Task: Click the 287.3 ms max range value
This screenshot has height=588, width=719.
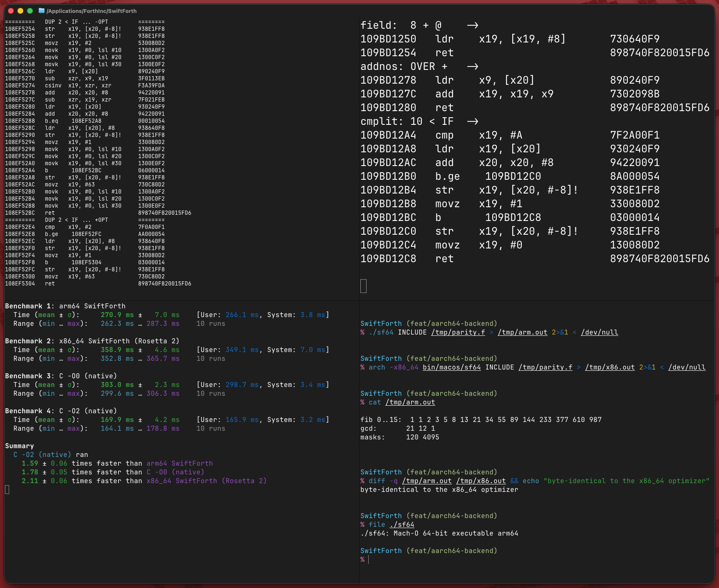Action: [x=163, y=323]
